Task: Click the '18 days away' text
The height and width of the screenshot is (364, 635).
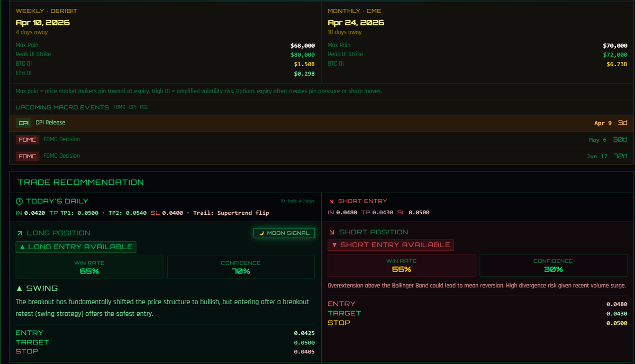Action: click(345, 33)
